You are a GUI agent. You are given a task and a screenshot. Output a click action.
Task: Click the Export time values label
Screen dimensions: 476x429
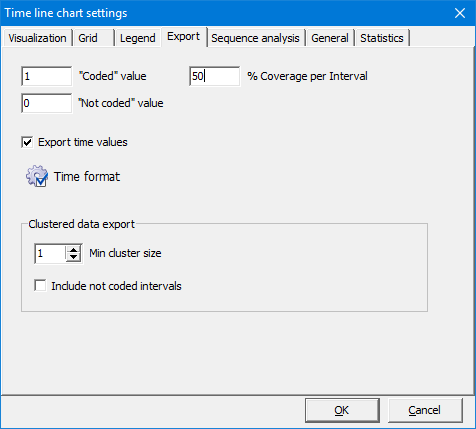point(83,142)
